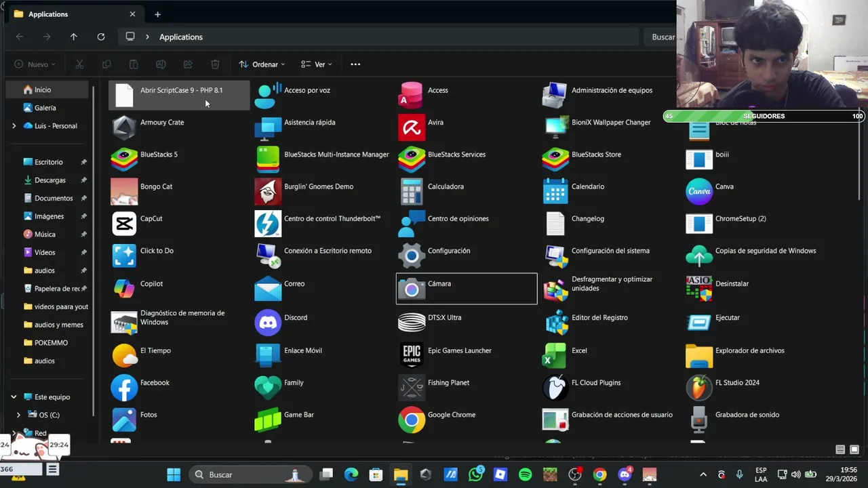Open the Ver view dropdown
This screenshot has width=868, height=488.
[x=317, y=64]
